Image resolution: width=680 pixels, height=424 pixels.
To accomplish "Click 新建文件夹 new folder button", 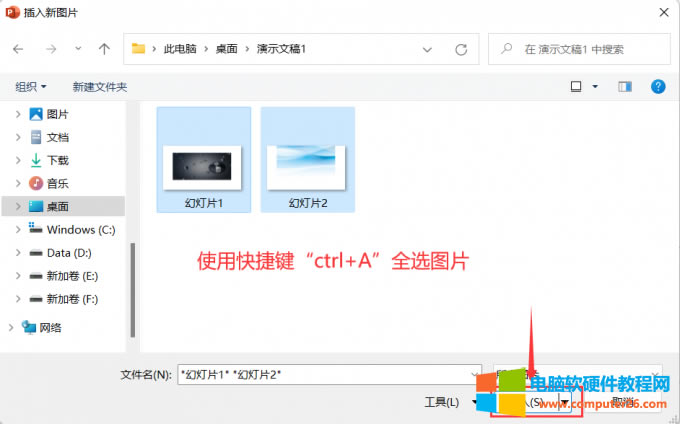I will pos(100,87).
